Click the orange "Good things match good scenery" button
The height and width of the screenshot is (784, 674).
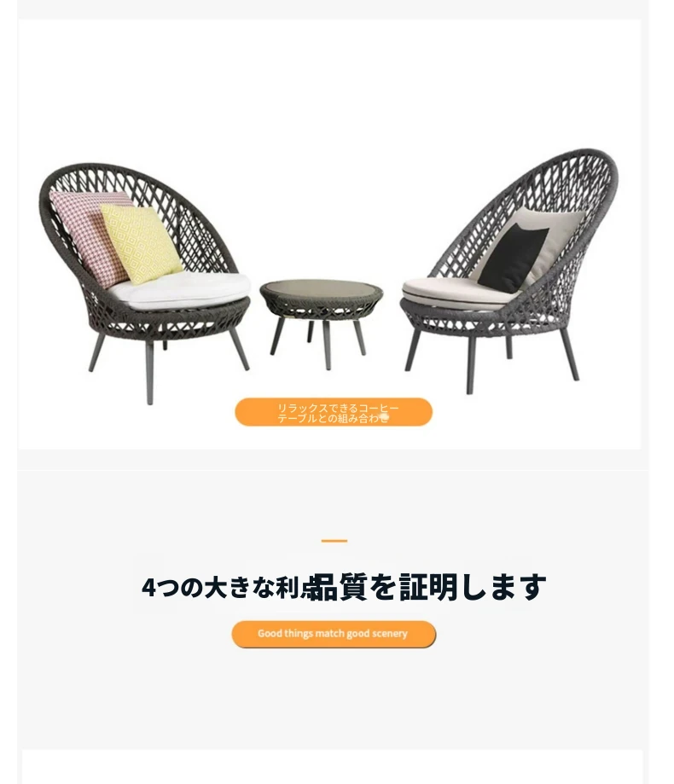click(334, 634)
